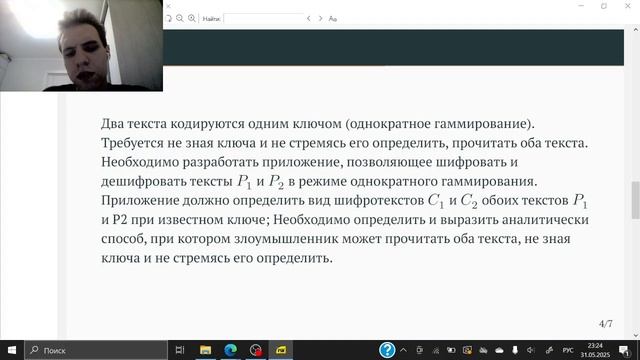Viewport: 640px width, 360px height.
Task: Click the dark slide header banner
Action: [x=393, y=47]
